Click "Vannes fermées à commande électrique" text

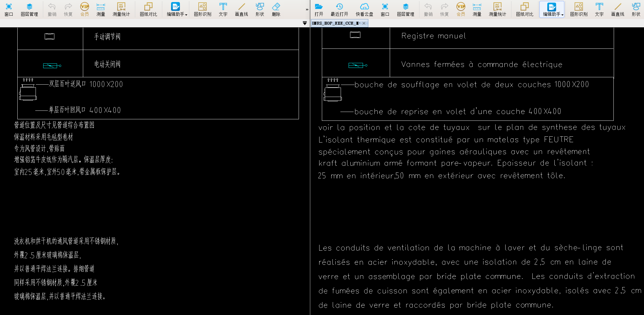[x=482, y=64]
